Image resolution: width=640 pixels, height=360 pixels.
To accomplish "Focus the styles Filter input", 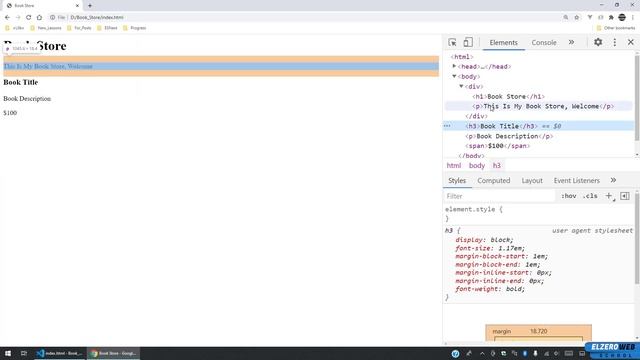I will [x=499, y=196].
